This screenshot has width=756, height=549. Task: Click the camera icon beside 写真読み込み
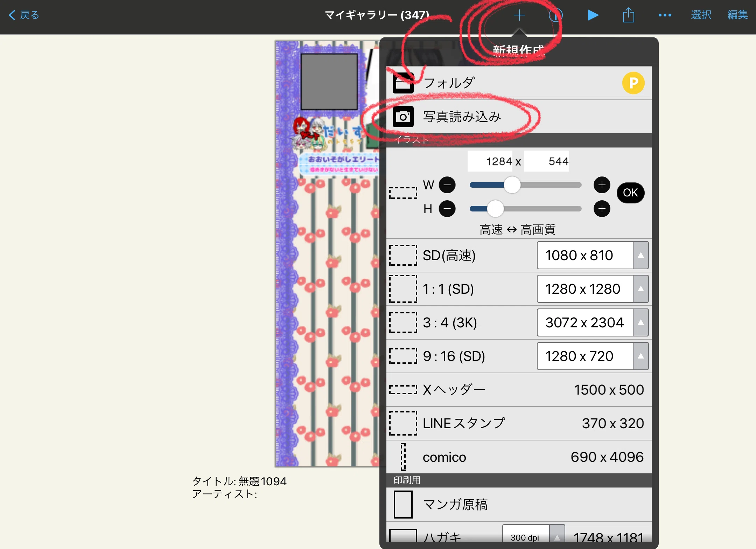[403, 117]
